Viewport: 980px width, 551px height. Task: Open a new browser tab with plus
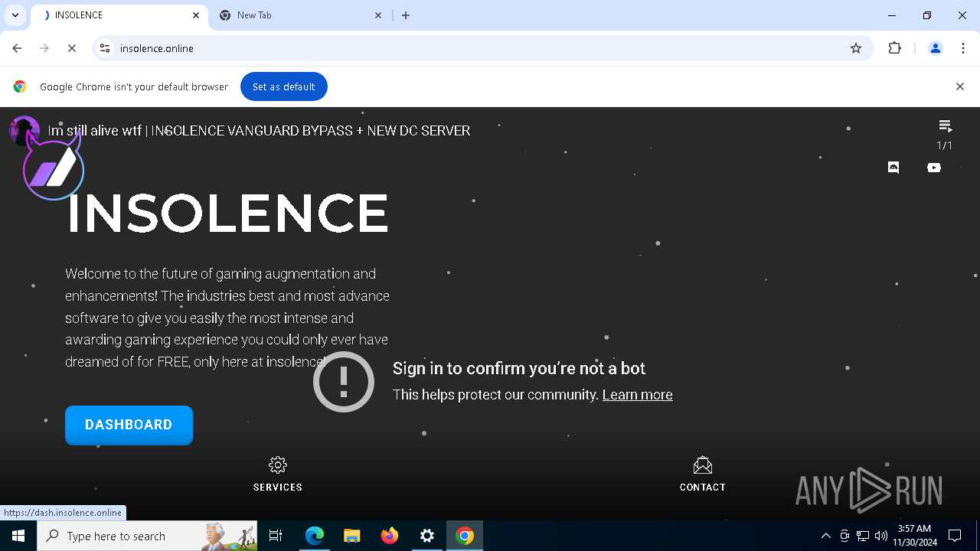click(406, 15)
